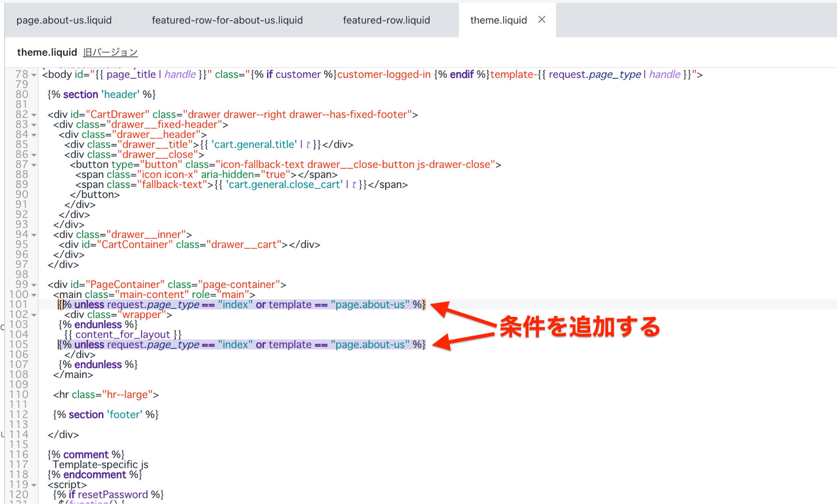Screen dimensions: 837x504
Task: Collapse the script tag at line 119
Action: (34, 486)
